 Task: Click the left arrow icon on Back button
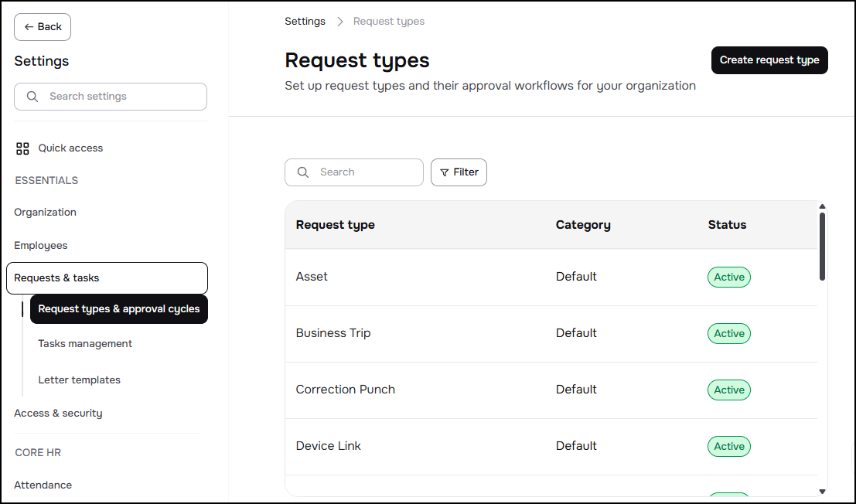[29, 27]
